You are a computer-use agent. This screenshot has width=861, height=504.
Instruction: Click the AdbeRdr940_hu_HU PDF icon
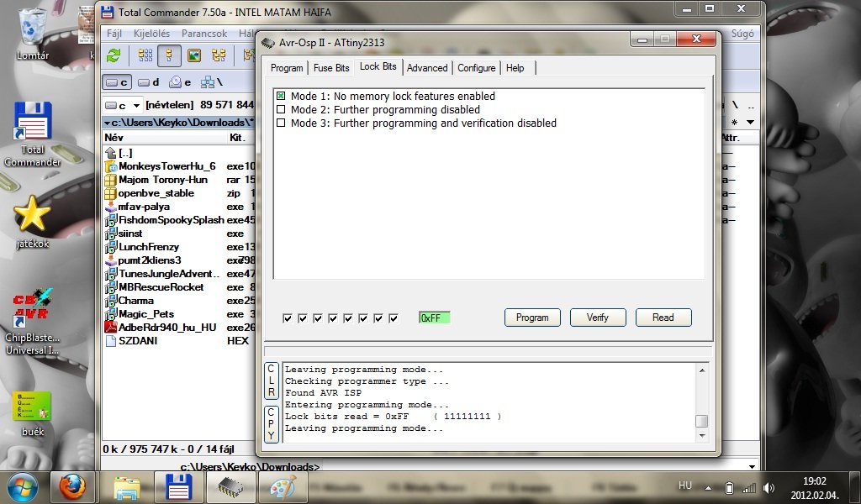click(x=110, y=328)
